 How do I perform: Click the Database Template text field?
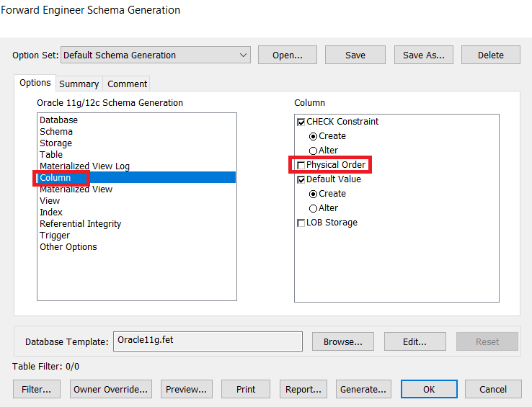208,341
